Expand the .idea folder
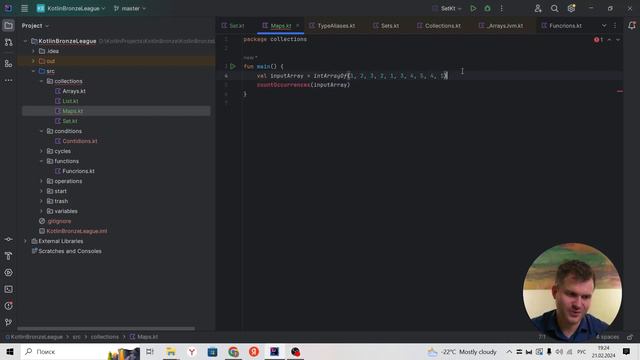640x360 pixels. 33,51
